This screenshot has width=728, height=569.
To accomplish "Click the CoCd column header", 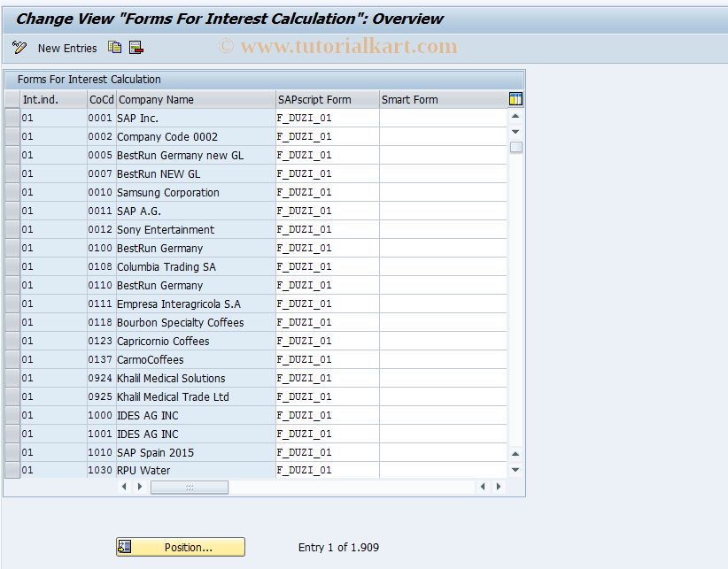I will (102, 100).
